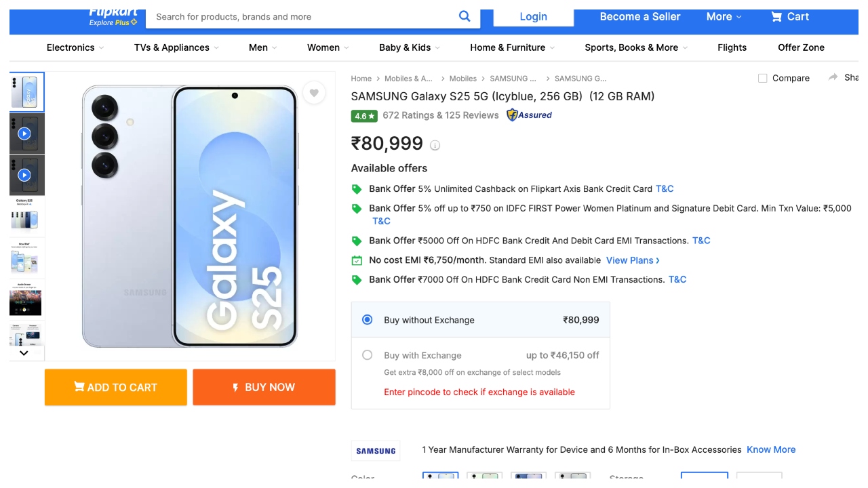Check the Compare checkbox
The width and height of the screenshot is (868, 488).
click(x=762, y=78)
